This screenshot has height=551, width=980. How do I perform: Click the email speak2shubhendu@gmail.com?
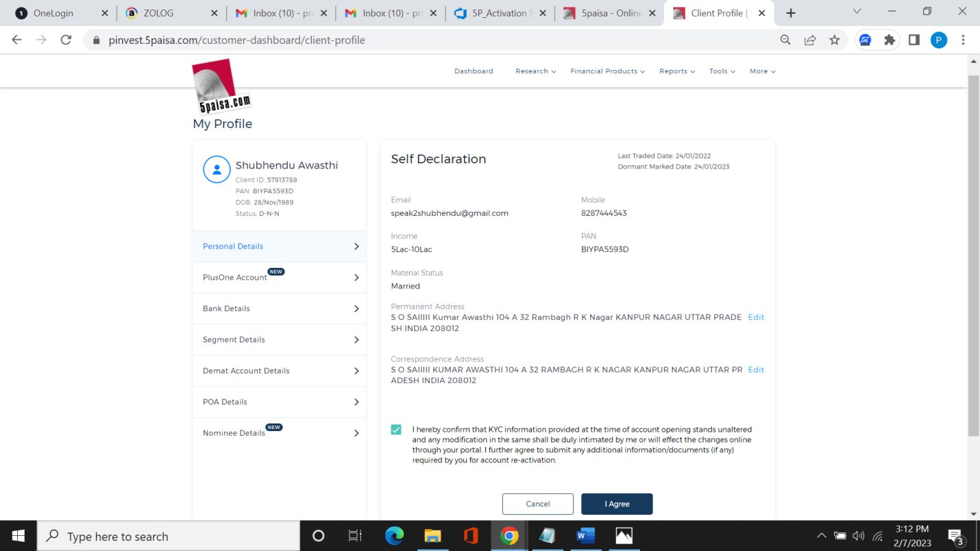click(x=450, y=213)
